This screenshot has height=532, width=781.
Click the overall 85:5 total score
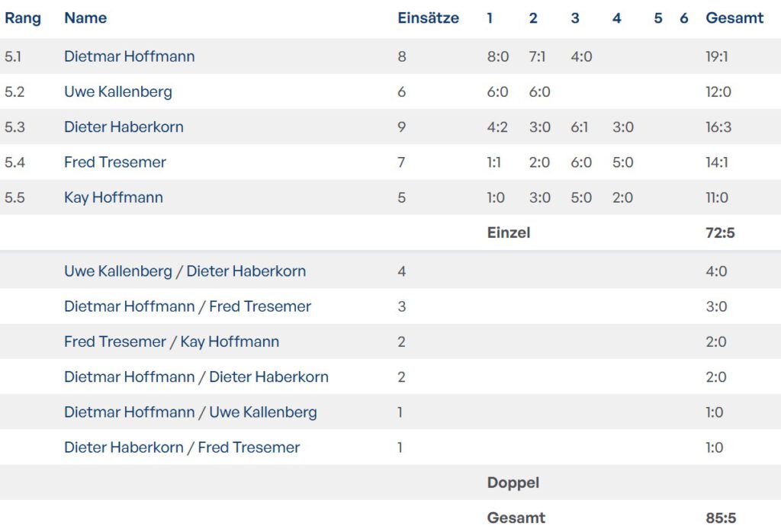point(721,518)
